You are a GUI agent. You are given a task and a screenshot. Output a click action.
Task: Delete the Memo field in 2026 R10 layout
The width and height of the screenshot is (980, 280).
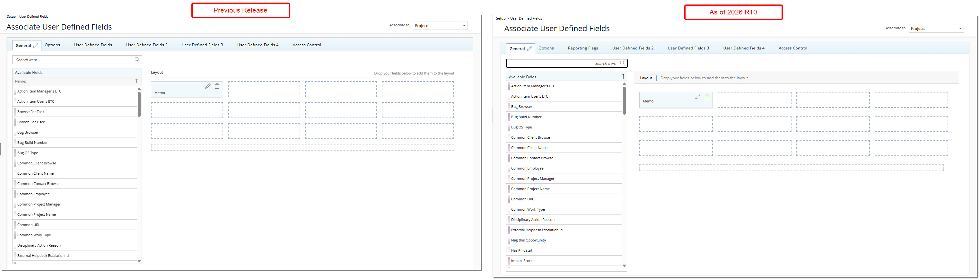707,97
